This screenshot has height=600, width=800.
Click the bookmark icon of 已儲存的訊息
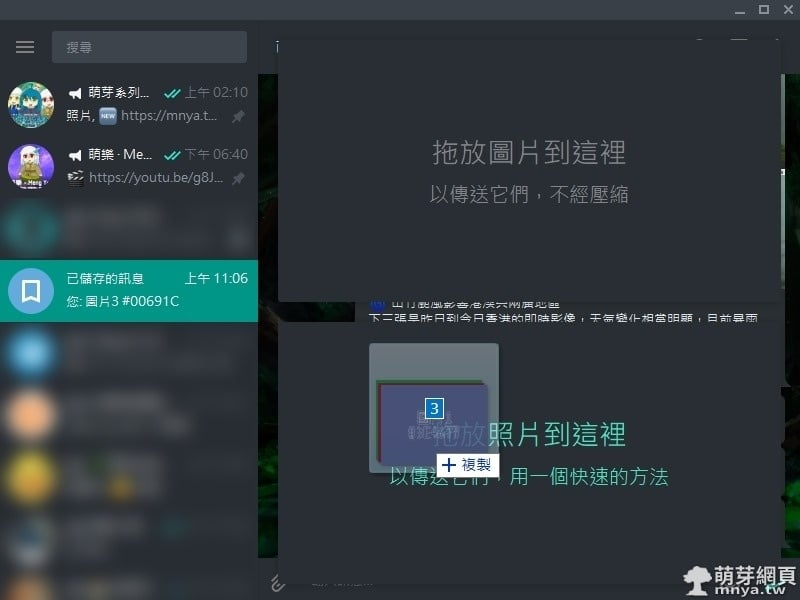(x=31, y=290)
